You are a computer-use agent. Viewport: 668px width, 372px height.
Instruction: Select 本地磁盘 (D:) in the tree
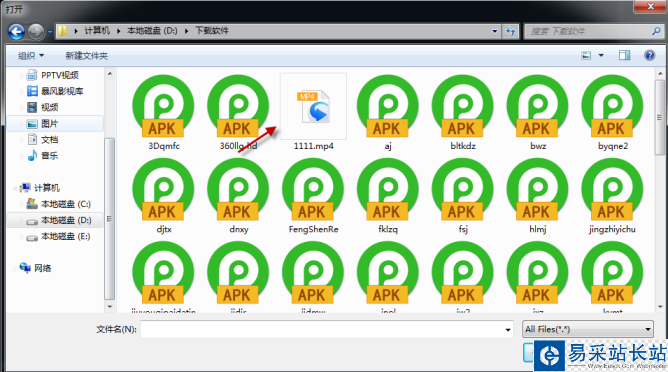coord(66,220)
